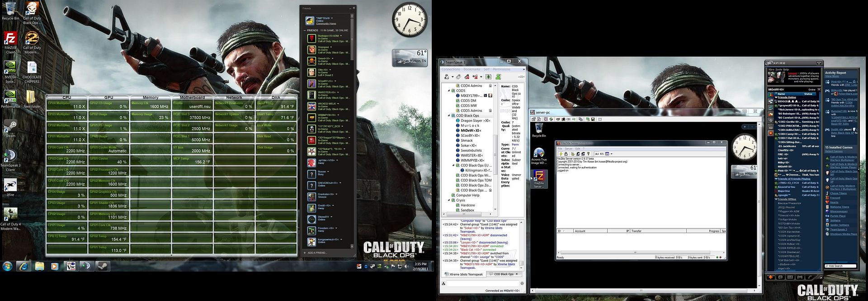
Task: Open the remote Acronis True Image shortcut
Action: (538, 156)
